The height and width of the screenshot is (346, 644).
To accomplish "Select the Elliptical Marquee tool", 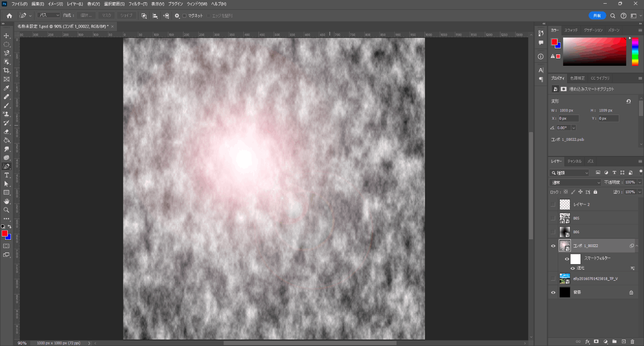I will (x=6, y=44).
